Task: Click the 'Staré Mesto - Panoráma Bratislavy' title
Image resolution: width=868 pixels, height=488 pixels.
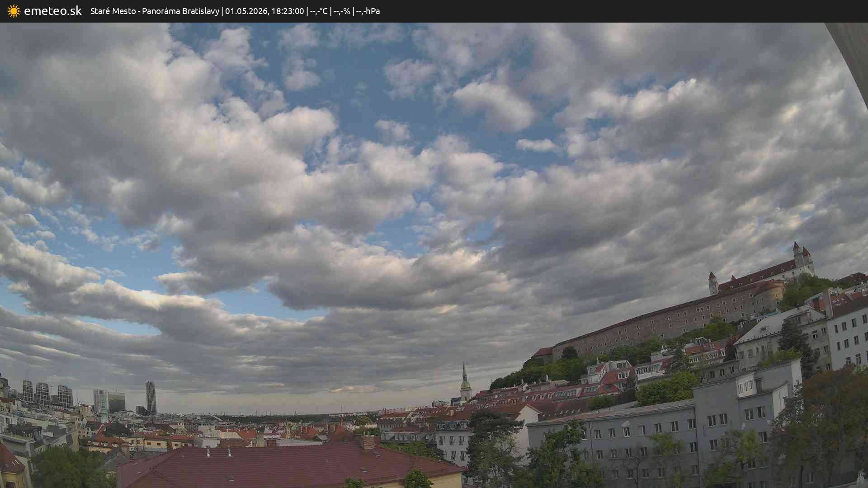Action: click(155, 11)
